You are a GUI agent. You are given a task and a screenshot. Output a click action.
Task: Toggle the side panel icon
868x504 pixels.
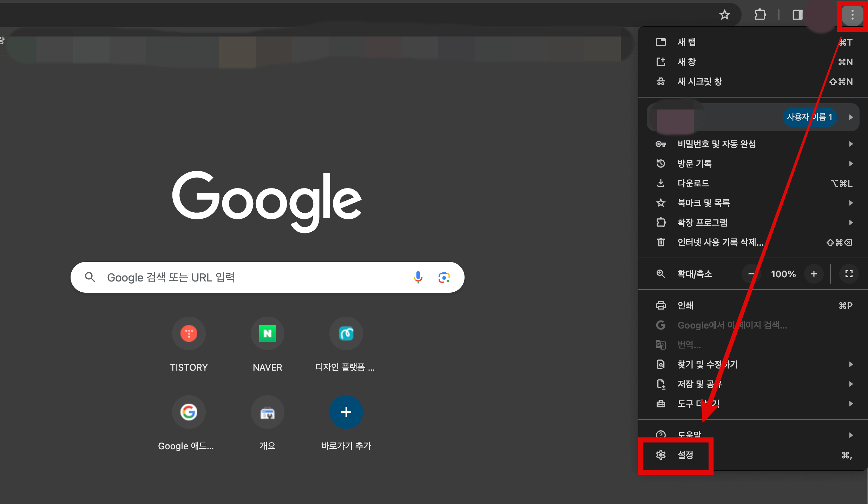coord(797,15)
